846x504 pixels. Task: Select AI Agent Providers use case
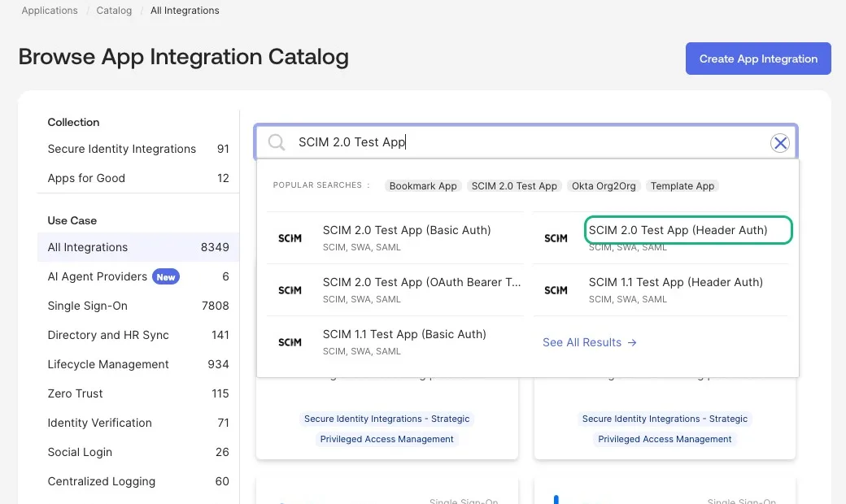pos(138,276)
